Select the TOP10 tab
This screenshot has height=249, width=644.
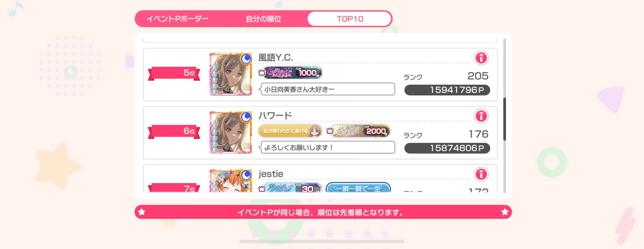click(x=350, y=19)
